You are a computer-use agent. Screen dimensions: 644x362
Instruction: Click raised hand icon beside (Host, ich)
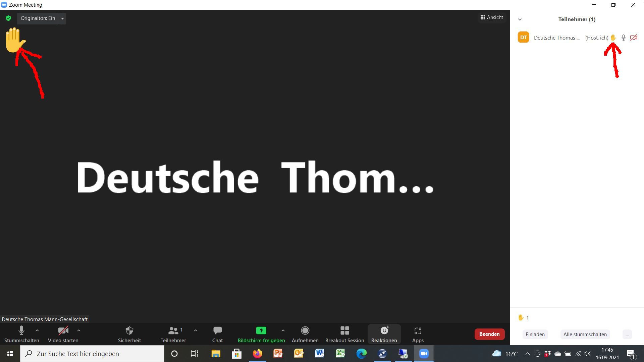click(613, 38)
